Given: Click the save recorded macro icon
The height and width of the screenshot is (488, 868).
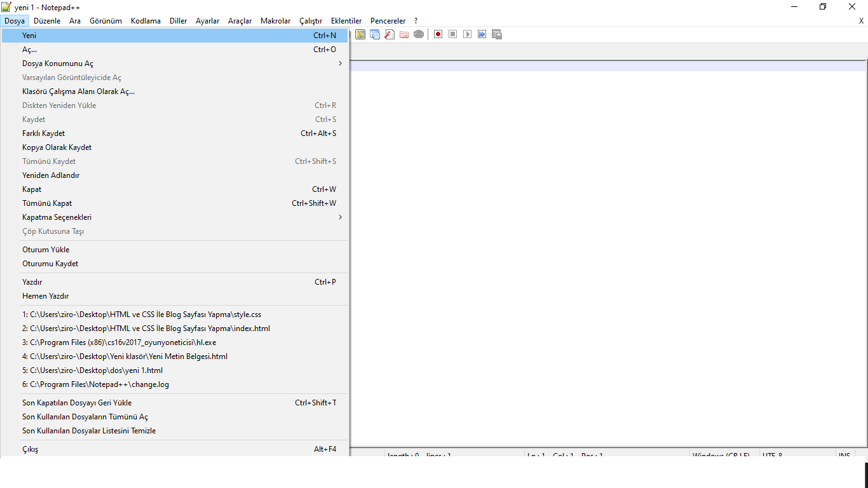Looking at the screenshot, I should (496, 34).
